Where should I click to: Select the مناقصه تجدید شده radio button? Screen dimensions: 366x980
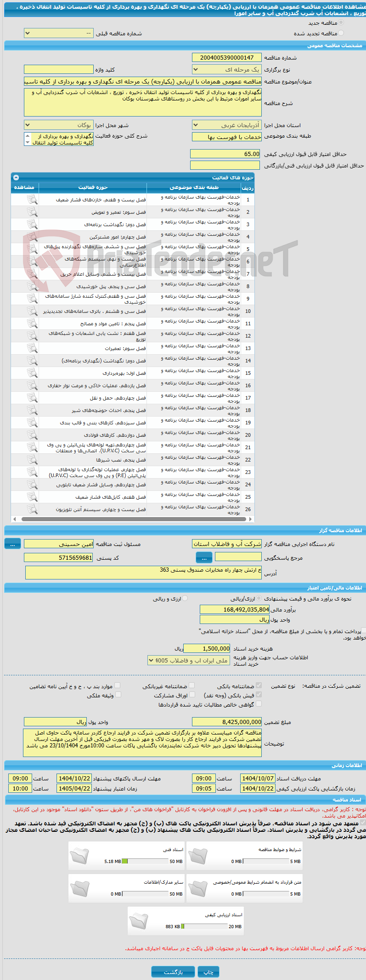click(x=341, y=33)
